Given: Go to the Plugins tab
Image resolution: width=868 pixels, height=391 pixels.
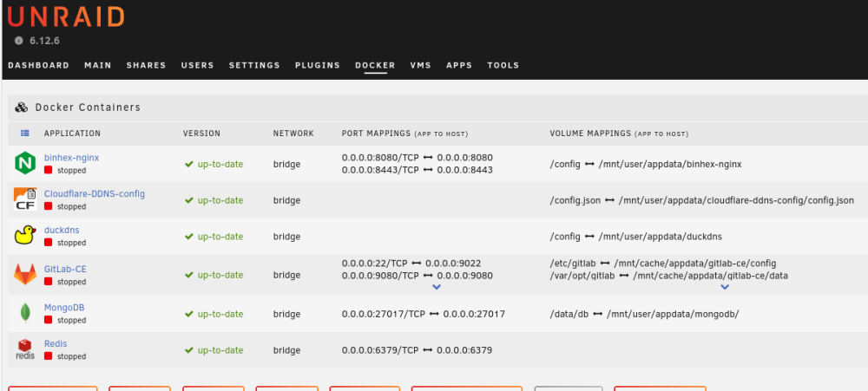Looking at the screenshot, I should point(318,65).
